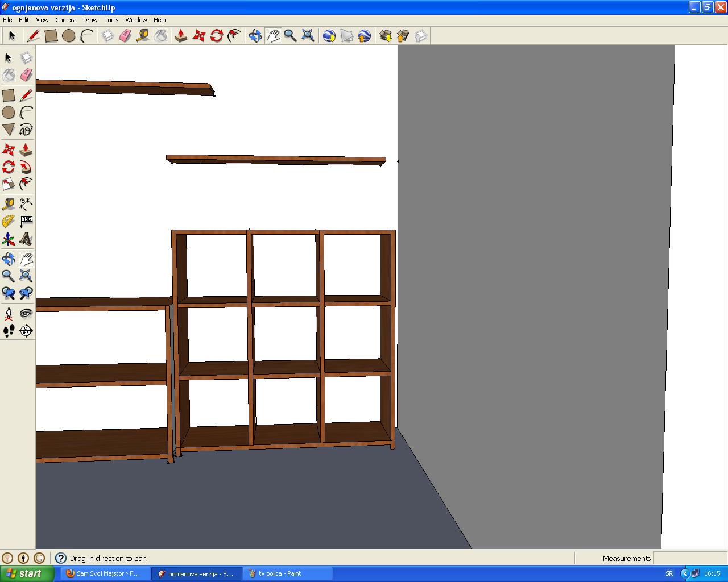The image size is (728, 582).
Task: Select the Section Plane tool
Action: pyautogui.click(x=26, y=331)
